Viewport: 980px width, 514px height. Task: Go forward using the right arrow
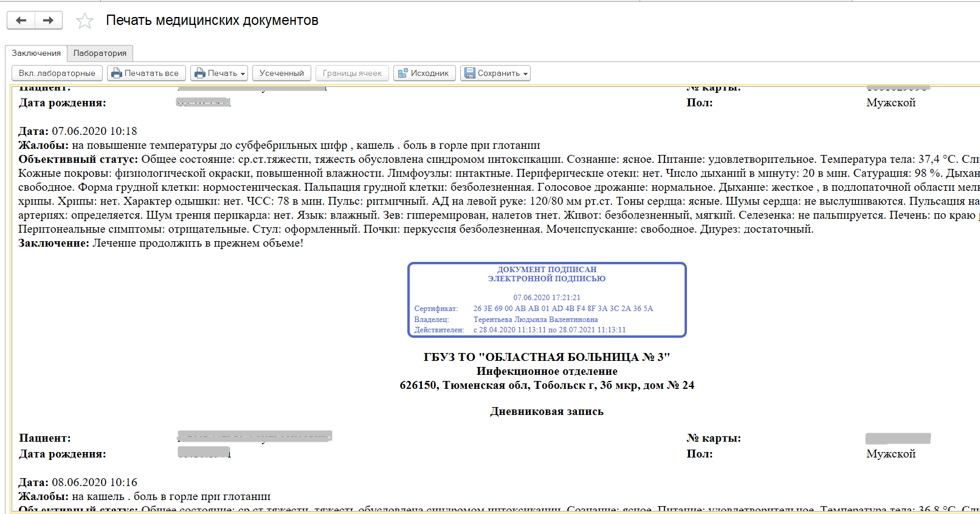48,20
